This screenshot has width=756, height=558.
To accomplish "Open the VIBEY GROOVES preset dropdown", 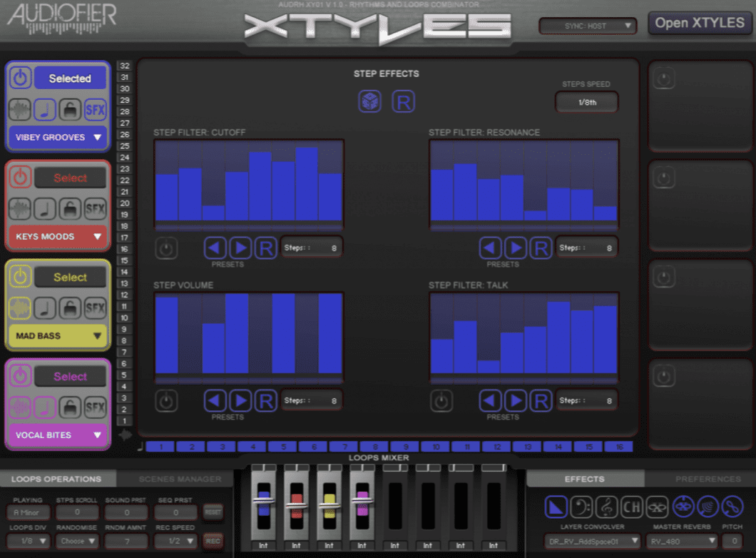I will point(58,138).
